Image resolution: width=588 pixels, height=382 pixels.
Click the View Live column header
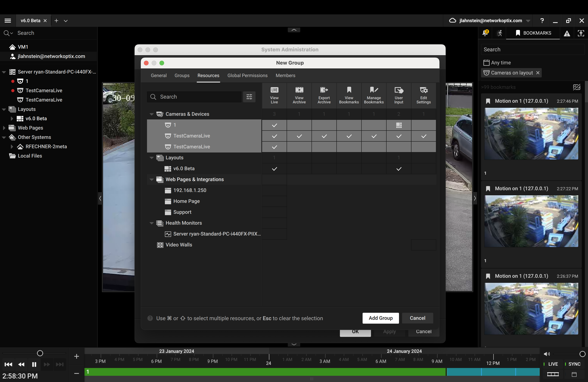pos(274,95)
